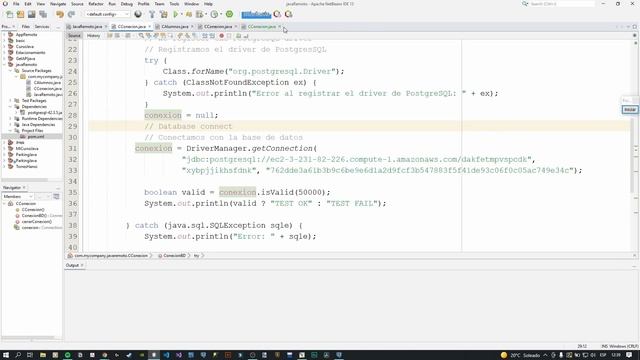The image size is (640, 360).
Task: Collapse the Dependencies node
Action: pos(11,107)
